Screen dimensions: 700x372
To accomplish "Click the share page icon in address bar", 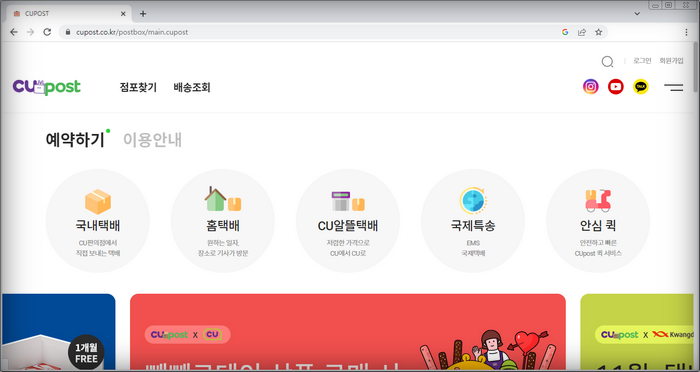I will [x=582, y=32].
